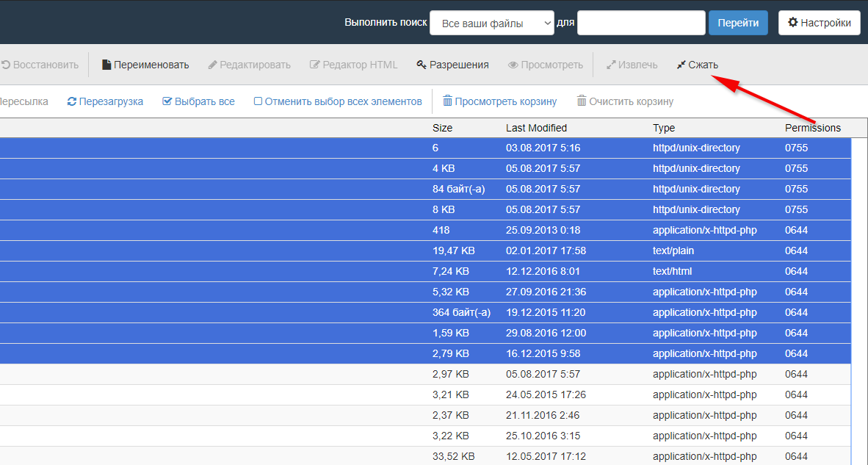Focus the search text input field
Image resolution: width=868 pixels, height=465 pixels.
click(x=641, y=23)
